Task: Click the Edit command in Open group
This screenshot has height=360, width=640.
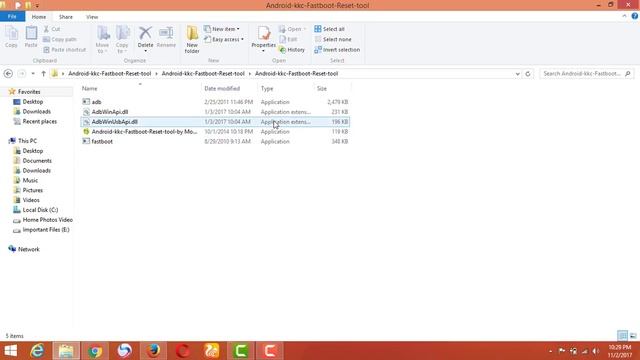Action: click(289, 40)
